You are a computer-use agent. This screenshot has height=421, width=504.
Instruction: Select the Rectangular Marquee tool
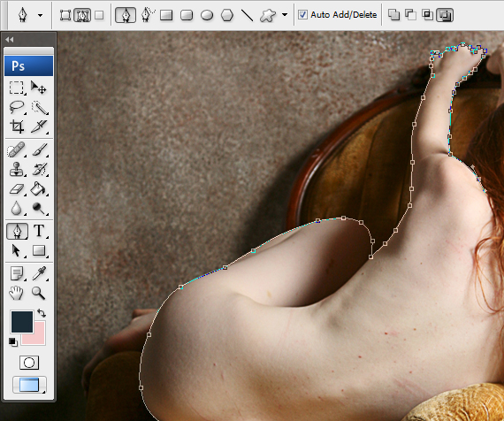coord(16,88)
